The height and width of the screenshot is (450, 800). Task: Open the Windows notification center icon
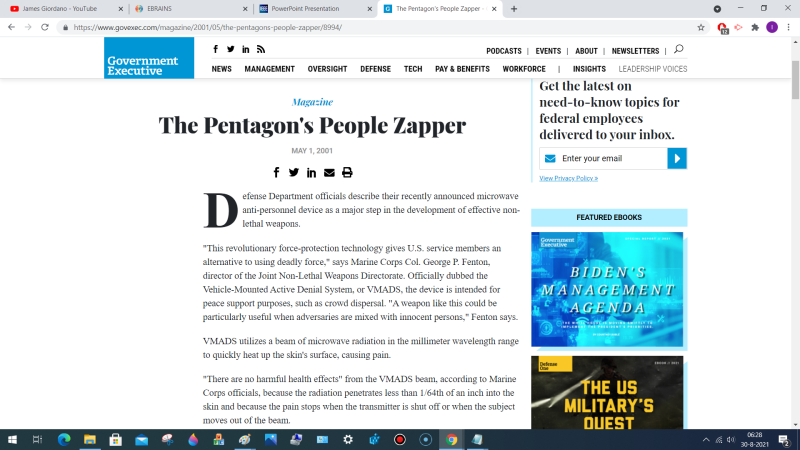click(784, 439)
